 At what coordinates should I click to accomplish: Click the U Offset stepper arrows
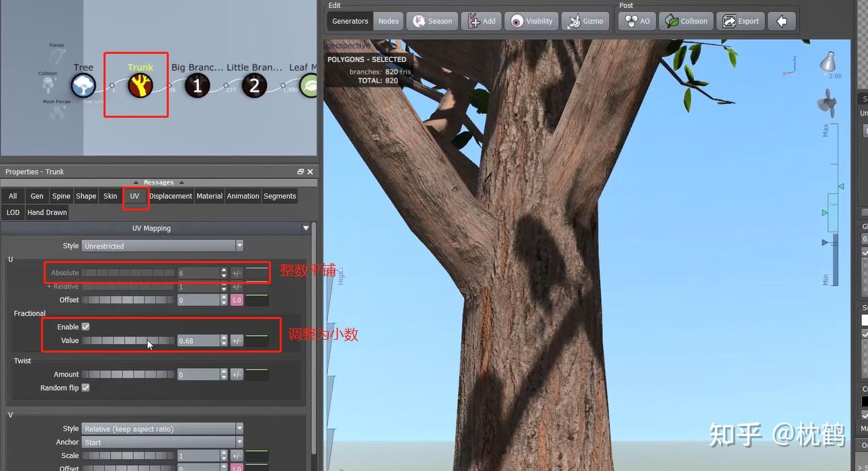click(x=224, y=300)
